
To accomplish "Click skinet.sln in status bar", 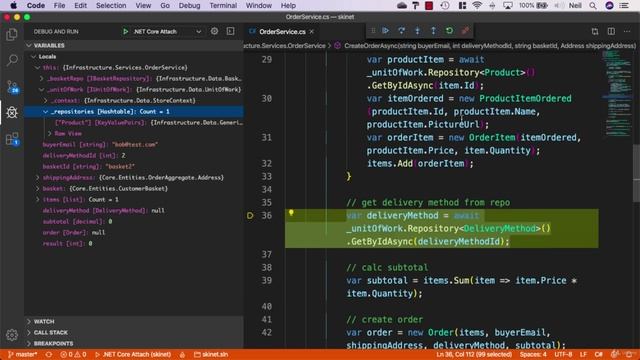I will coord(211,354).
